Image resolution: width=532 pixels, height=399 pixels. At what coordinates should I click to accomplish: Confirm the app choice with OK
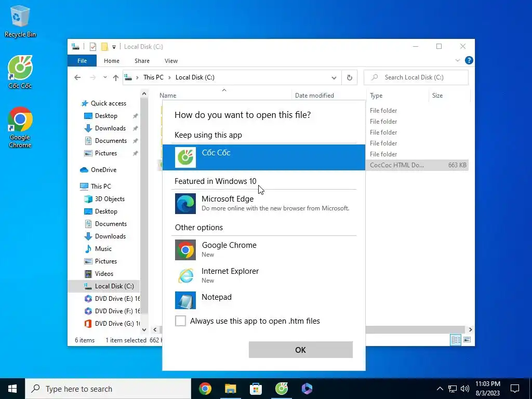click(x=301, y=350)
